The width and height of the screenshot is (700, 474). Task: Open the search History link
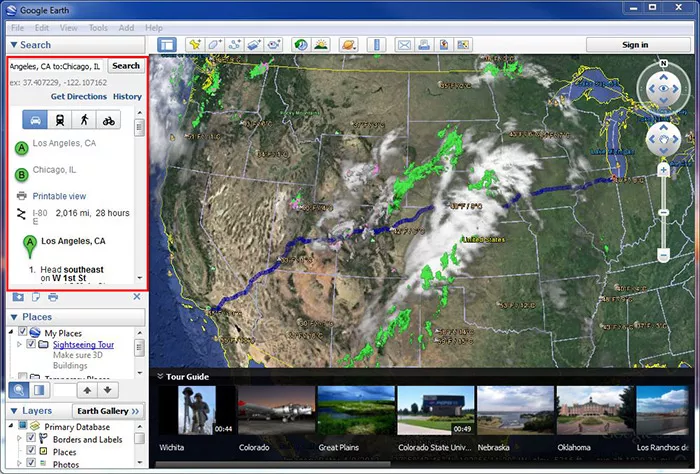[x=127, y=96]
